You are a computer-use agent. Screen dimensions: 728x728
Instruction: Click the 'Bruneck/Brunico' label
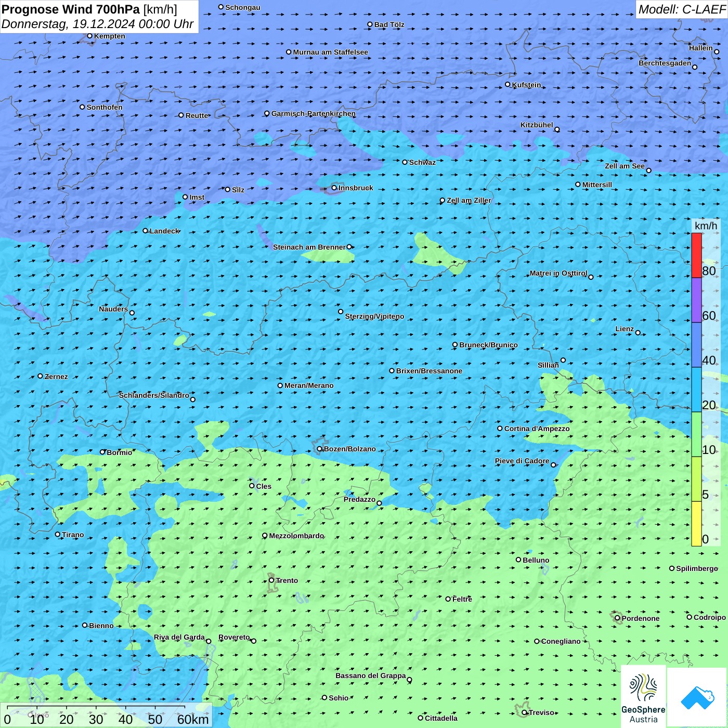point(488,345)
